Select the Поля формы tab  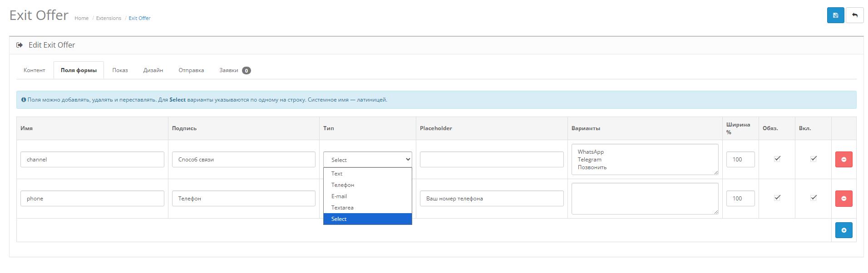[79, 70]
